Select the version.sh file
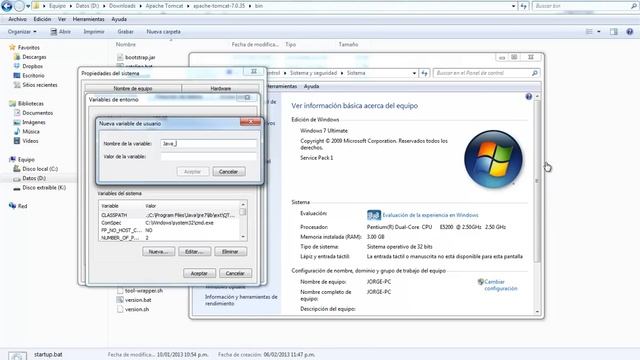 coord(137,309)
